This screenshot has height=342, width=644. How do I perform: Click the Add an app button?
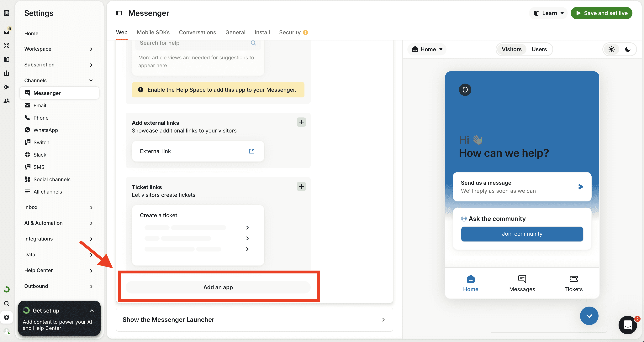coord(218,287)
